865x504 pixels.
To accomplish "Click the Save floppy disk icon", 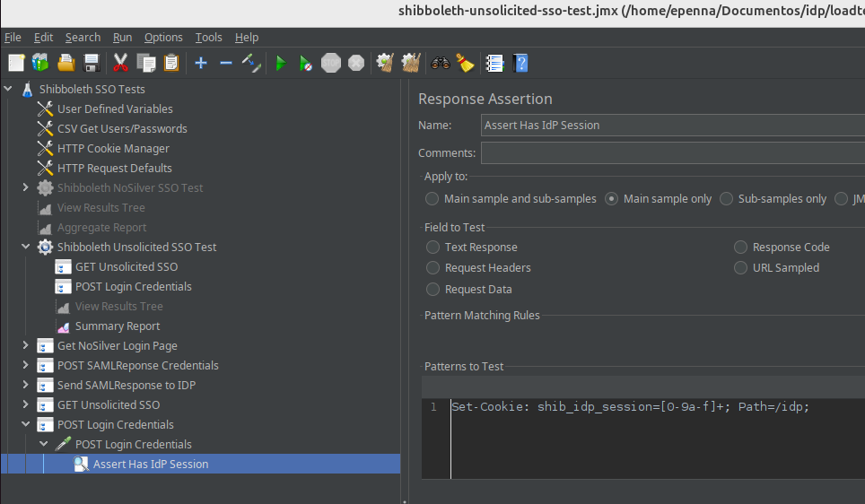I will click(91, 63).
